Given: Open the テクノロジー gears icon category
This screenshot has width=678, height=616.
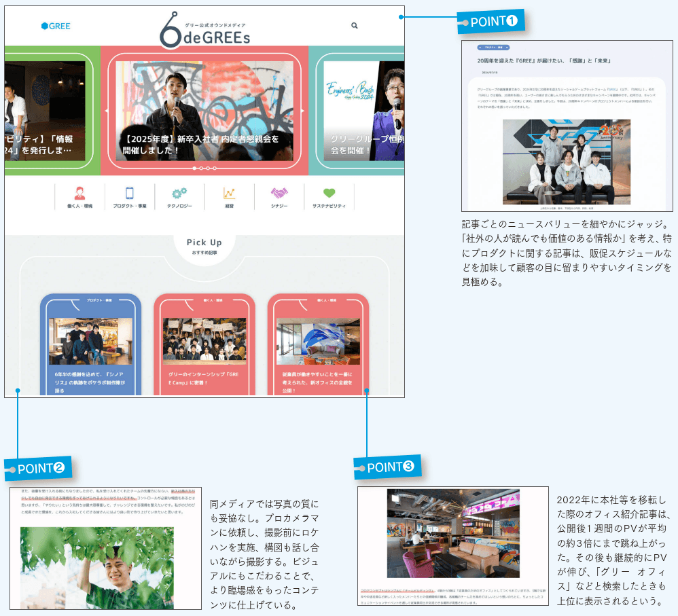Looking at the screenshot, I should 179,193.
